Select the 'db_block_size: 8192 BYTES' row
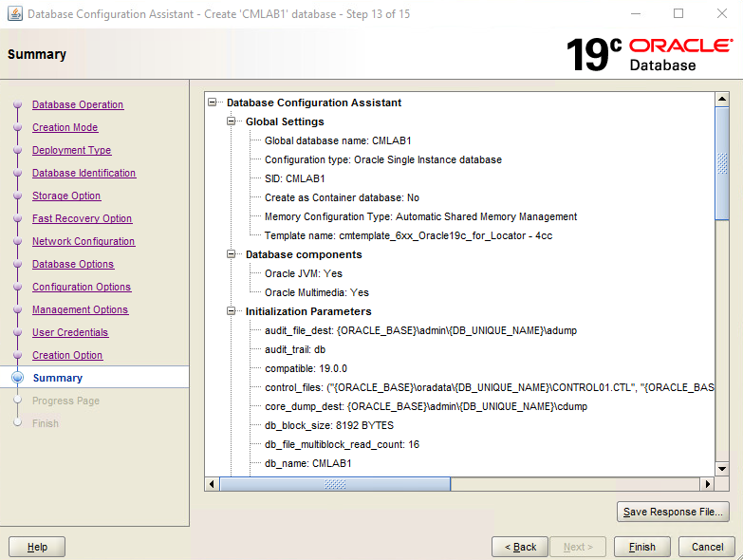743x560 pixels. pos(329,425)
